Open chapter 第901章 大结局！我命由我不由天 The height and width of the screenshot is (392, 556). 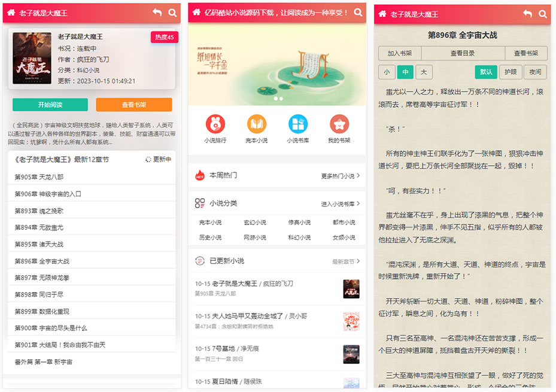92,345
